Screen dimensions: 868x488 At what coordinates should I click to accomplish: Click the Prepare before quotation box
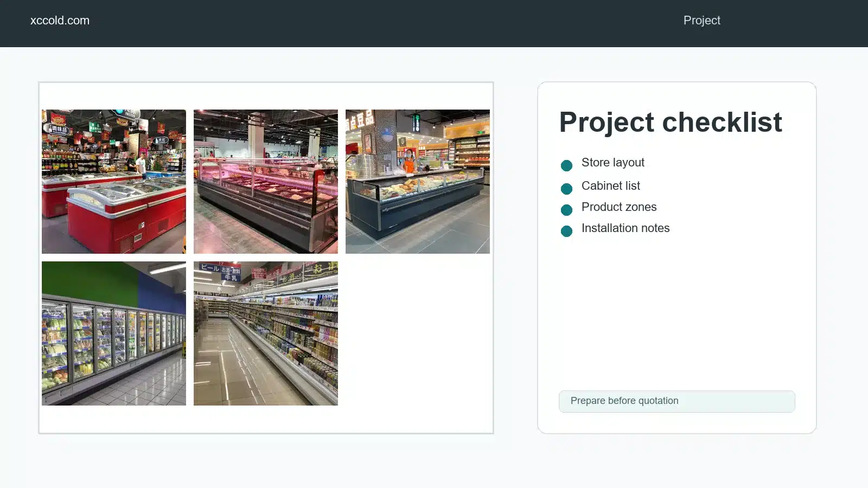(677, 401)
